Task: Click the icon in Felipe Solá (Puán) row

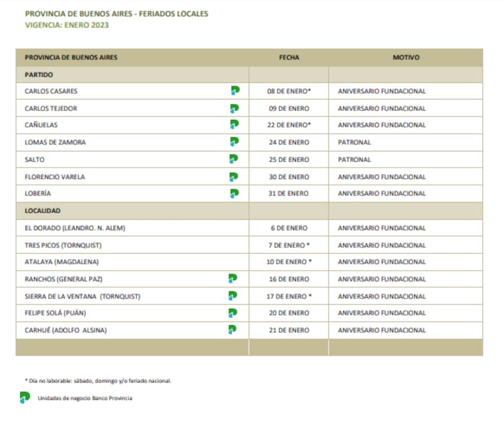Action: 232,313
